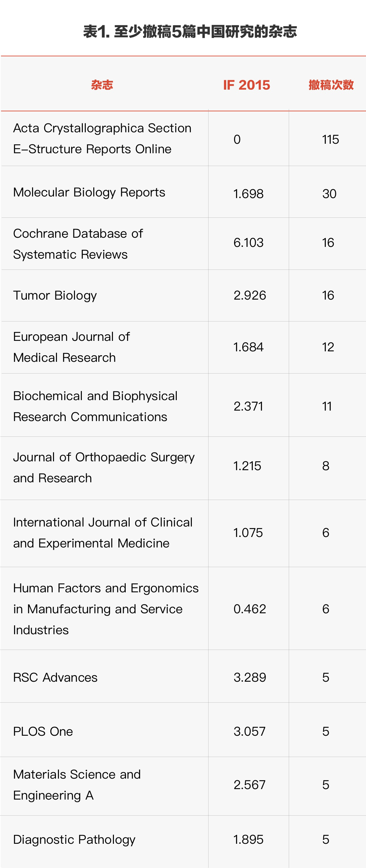Select the impact factor value 3.289
The height and width of the screenshot is (868, 366).
[250, 677]
